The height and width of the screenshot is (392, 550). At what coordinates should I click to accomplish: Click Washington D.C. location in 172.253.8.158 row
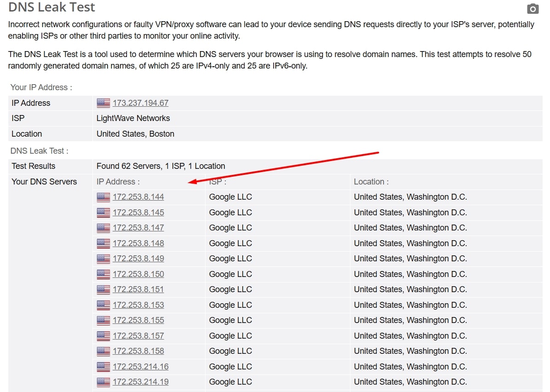pyautogui.click(x=410, y=351)
